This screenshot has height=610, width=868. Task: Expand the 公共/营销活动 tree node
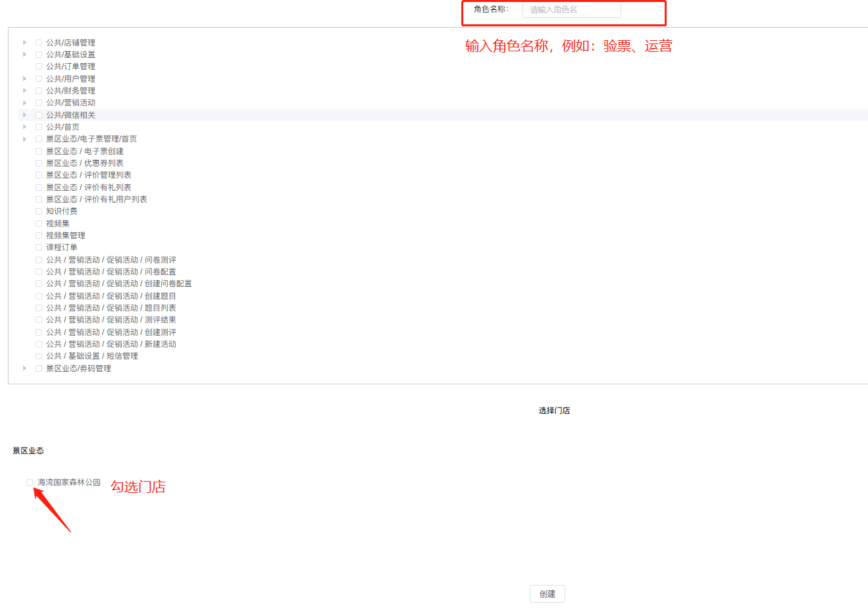coord(24,102)
